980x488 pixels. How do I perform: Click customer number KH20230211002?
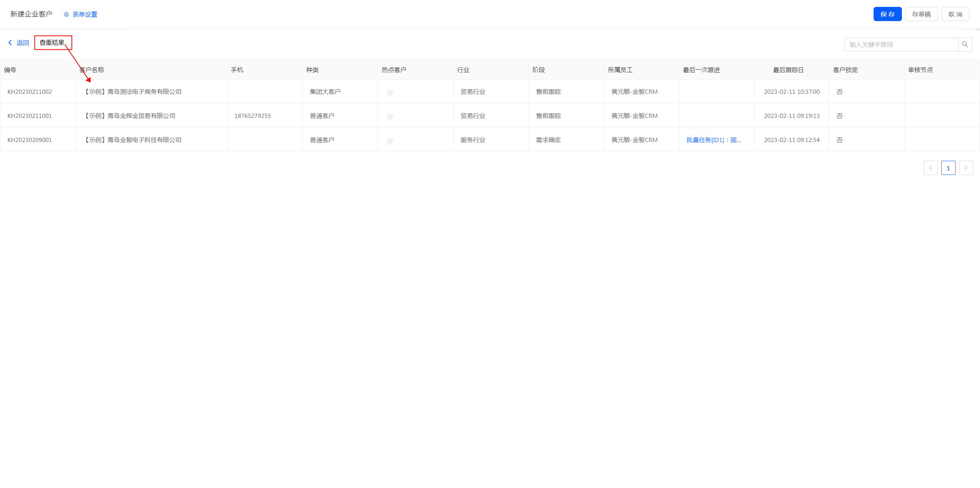point(29,92)
